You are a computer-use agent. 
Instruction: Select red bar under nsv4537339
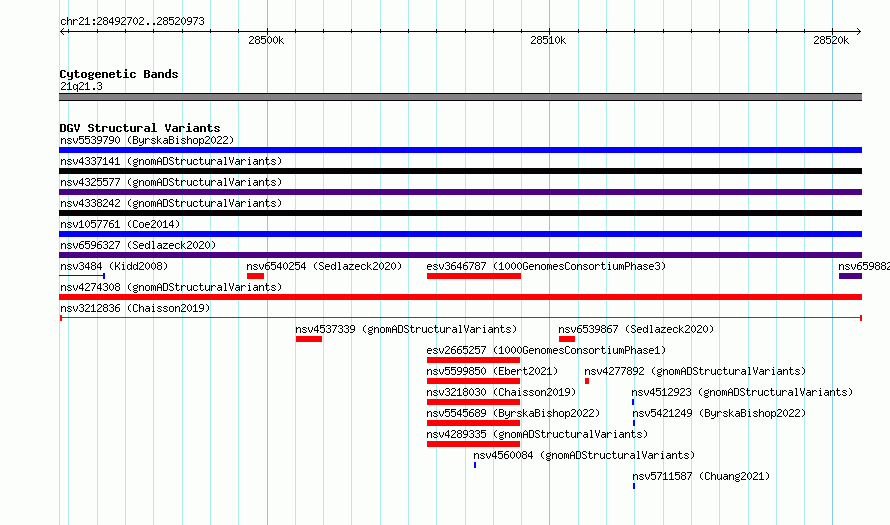[x=309, y=339]
